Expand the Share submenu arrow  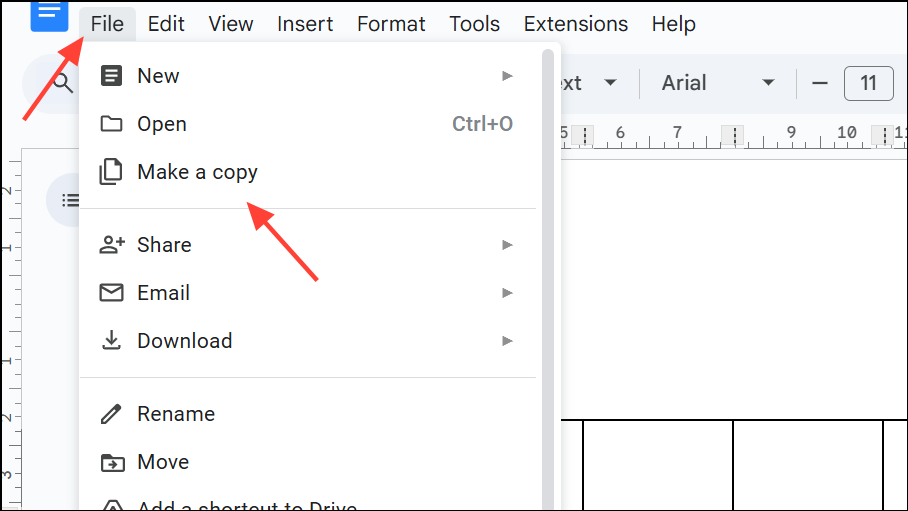(x=508, y=245)
